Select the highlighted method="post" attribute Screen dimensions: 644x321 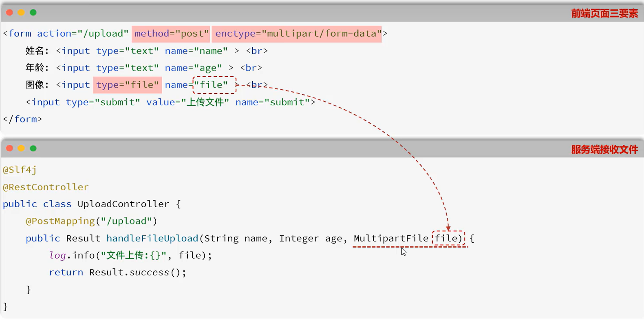171,33
